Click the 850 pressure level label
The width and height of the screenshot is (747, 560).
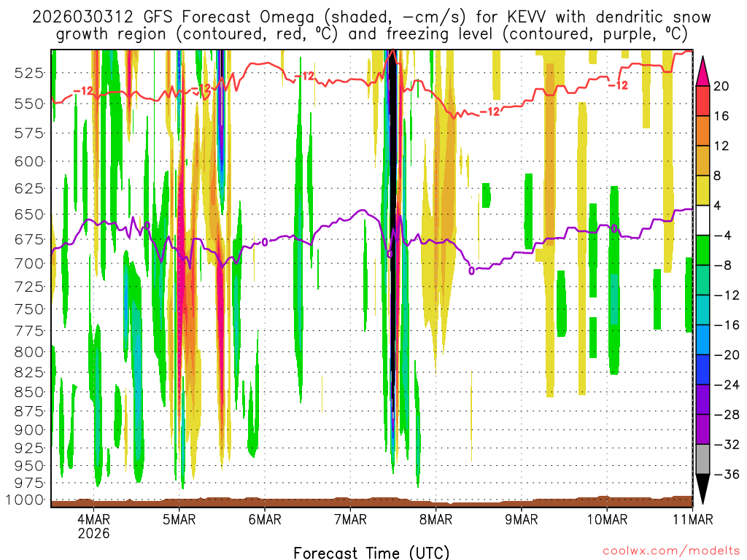click(28, 392)
